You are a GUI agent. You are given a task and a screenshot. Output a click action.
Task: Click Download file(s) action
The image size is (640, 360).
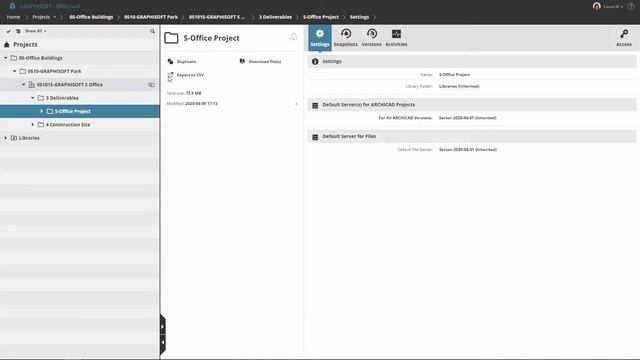(x=260, y=62)
